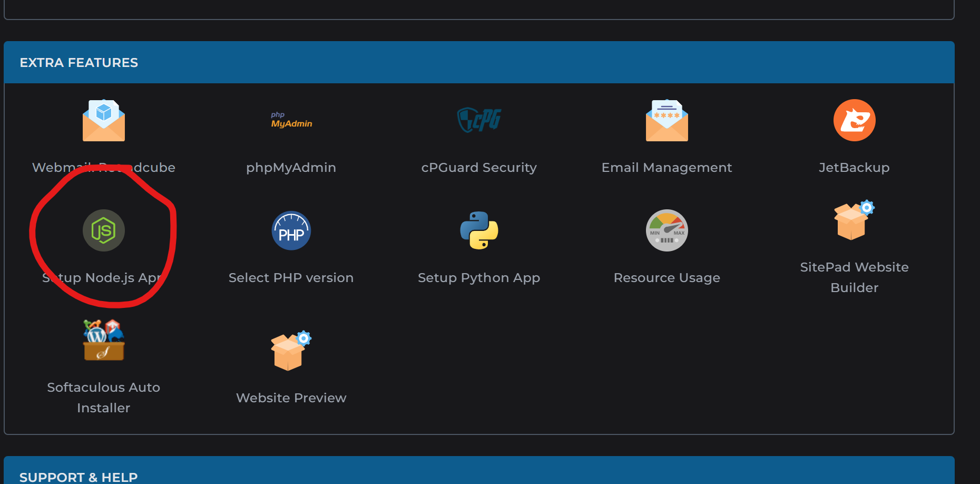Open the orange JetBackup icon

[x=854, y=120]
